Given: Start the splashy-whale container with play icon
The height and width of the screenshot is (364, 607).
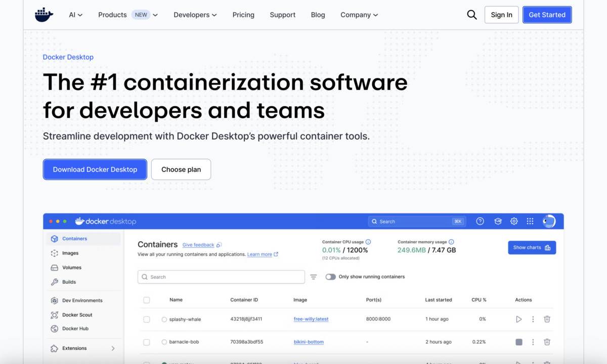Looking at the screenshot, I should [x=518, y=320].
